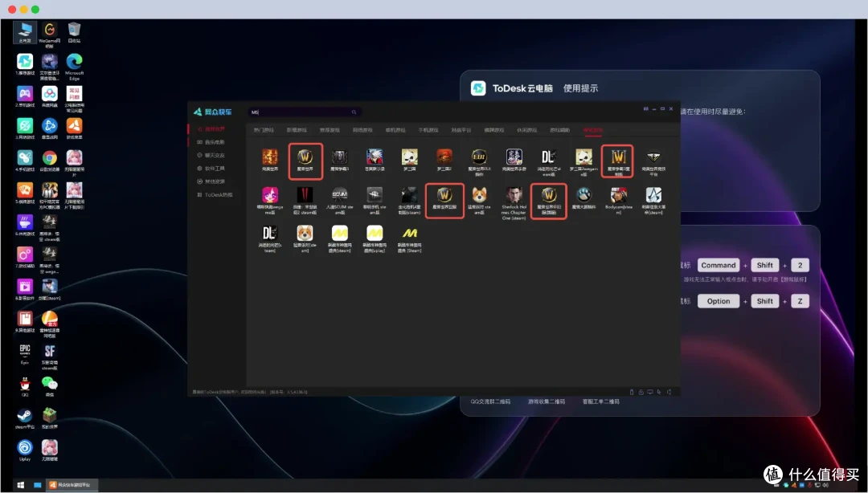Open the 棋牌游戏 tab
Image resolution: width=868 pixels, height=493 pixels.
pos(493,130)
